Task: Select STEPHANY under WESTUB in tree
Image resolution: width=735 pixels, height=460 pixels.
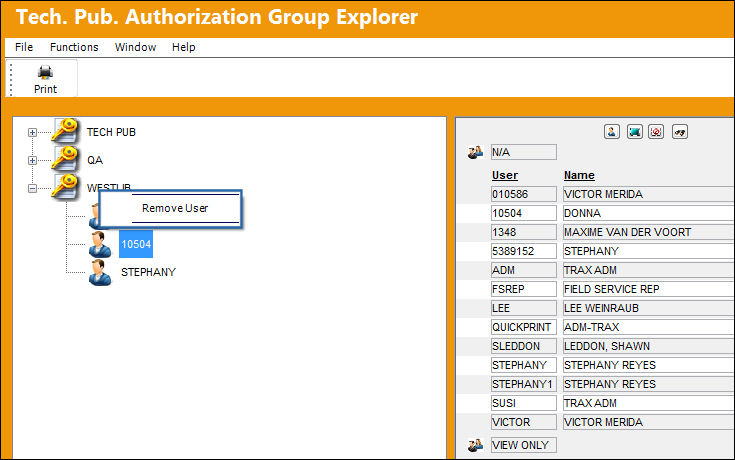Action: 148,272
